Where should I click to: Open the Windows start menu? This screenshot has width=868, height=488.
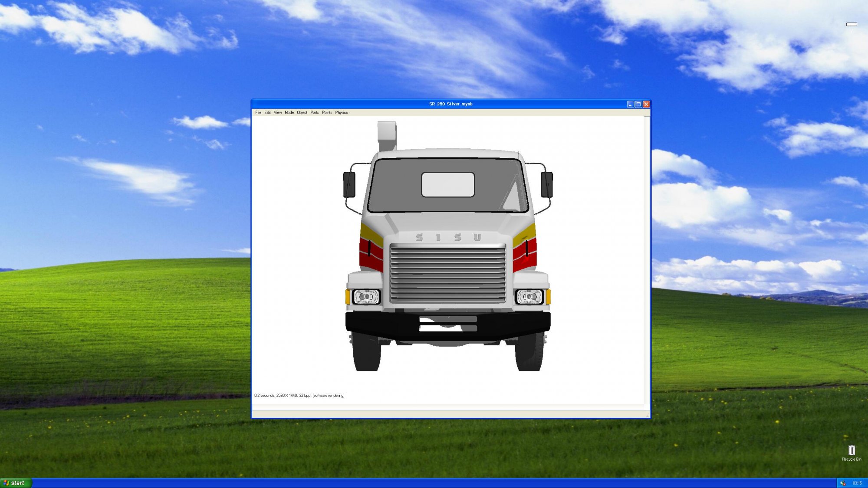point(16,483)
